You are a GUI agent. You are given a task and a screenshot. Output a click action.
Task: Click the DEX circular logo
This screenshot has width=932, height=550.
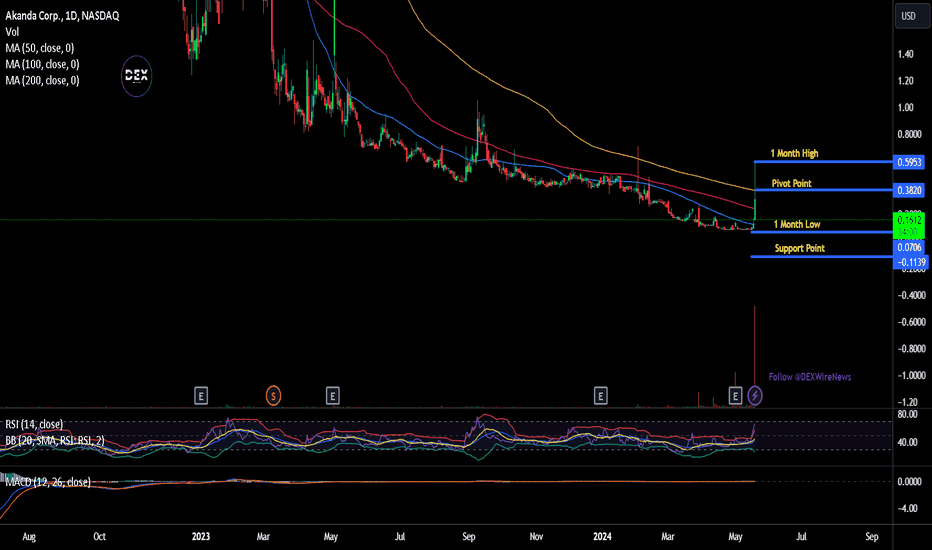click(136, 76)
